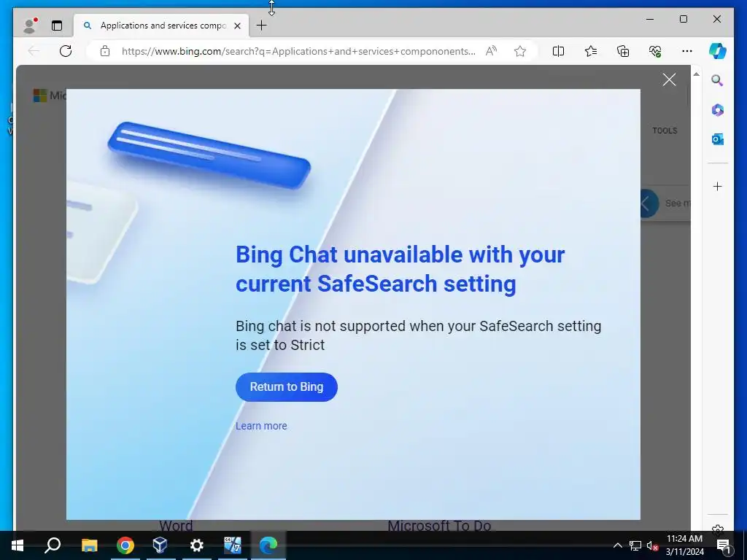Image resolution: width=747 pixels, height=560 pixels.
Task: Open a new browser tab
Action: pos(262,26)
